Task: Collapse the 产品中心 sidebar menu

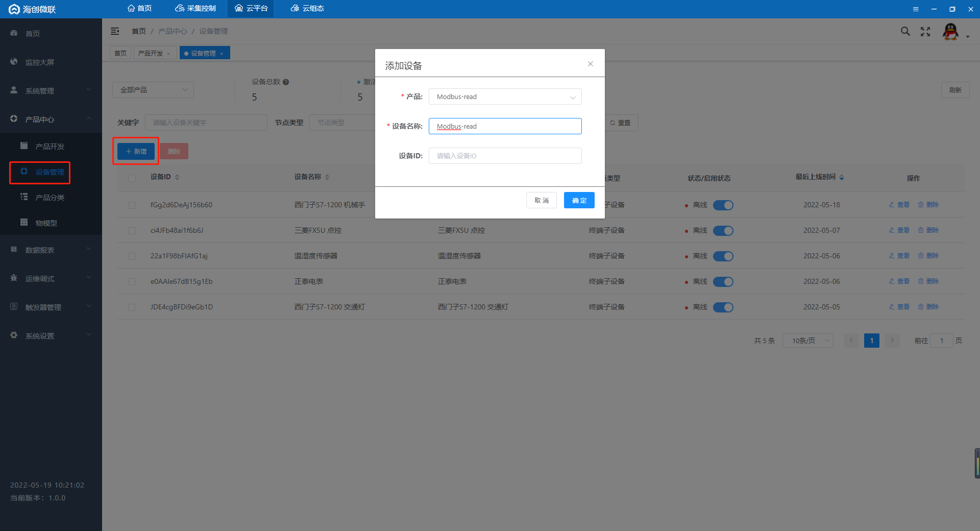Action: (x=51, y=119)
